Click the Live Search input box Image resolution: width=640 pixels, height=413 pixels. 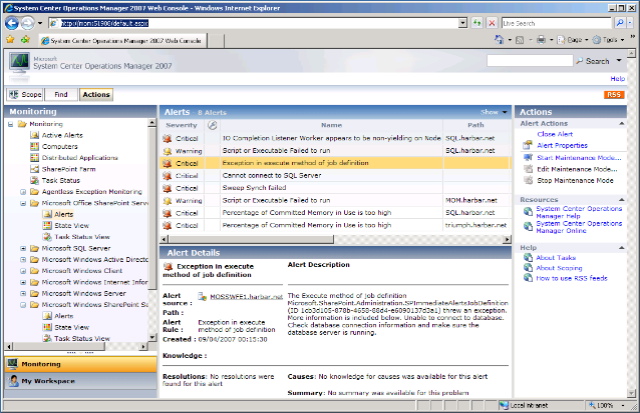coord(557,23)
